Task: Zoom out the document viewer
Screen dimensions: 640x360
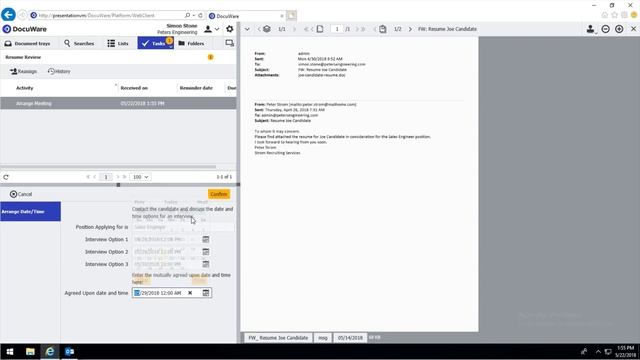Action: [605, 29]
